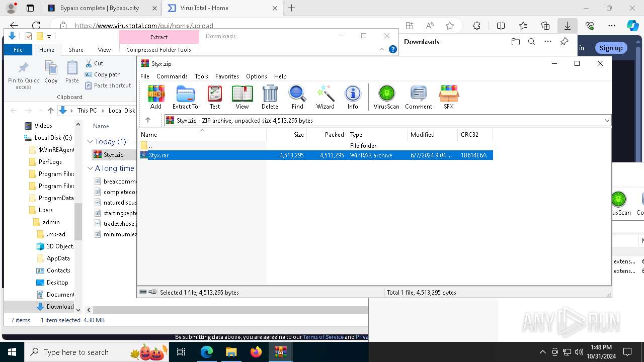Image resolution: width=644 pixels, height=362 pixels.
Task: Search downloads in Downloads panel
Action: 531,42
